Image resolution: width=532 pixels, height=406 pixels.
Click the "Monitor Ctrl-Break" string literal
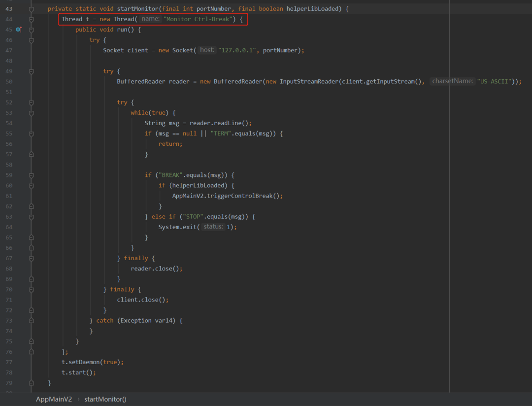(x=198, y=19)
